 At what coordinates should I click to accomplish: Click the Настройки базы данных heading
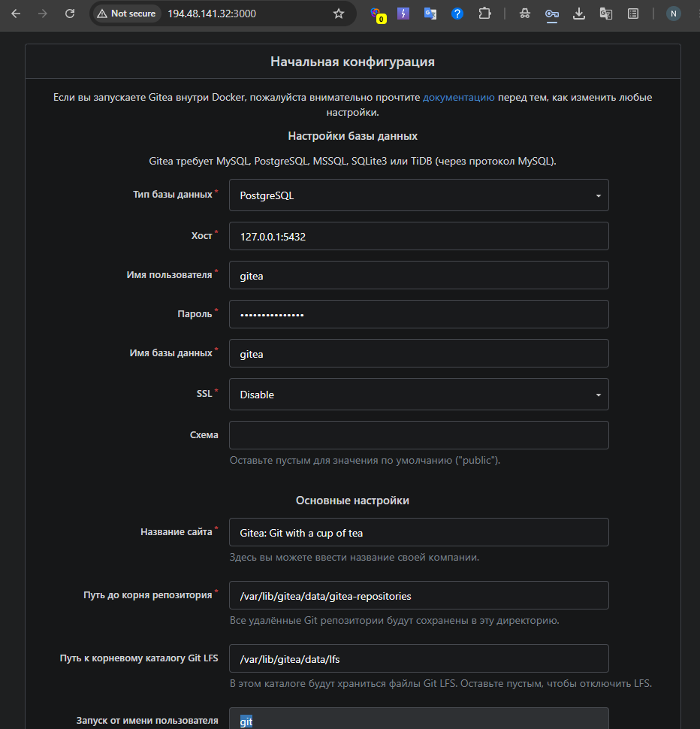(352, 136)
